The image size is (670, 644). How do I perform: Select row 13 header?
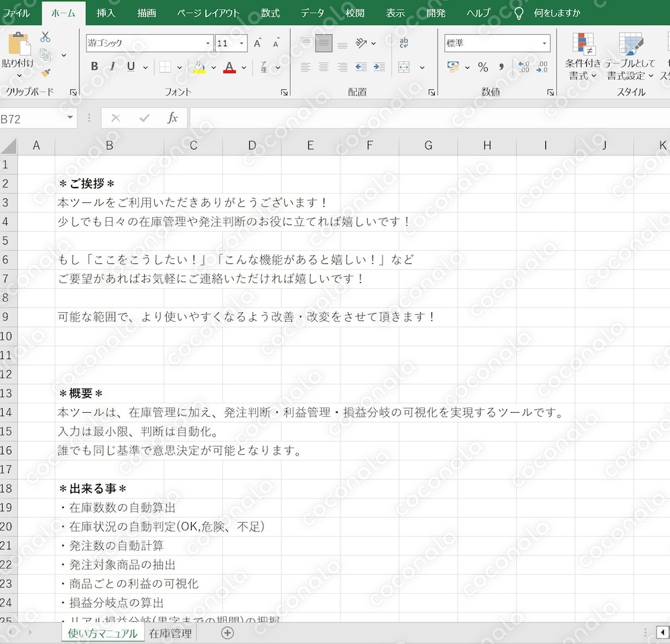tap(9, 393)
